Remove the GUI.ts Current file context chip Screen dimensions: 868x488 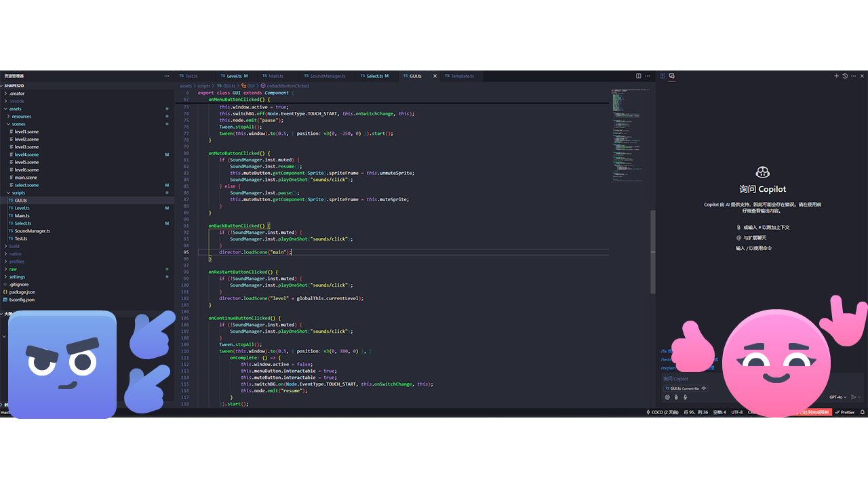coord(704,388)
